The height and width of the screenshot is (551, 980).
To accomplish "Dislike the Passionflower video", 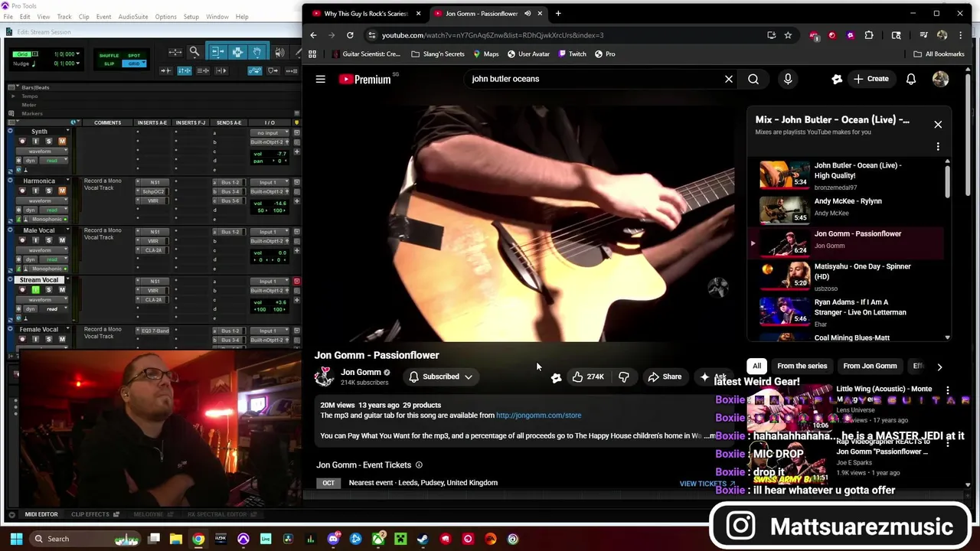I will [x=624, y=377].
